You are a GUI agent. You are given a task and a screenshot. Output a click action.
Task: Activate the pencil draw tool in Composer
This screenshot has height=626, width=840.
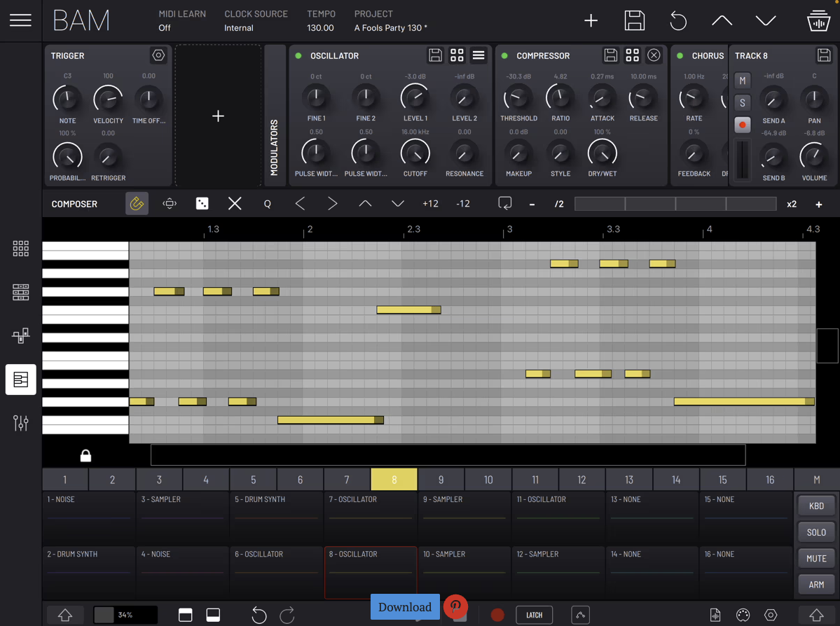[x=137, y=204]
